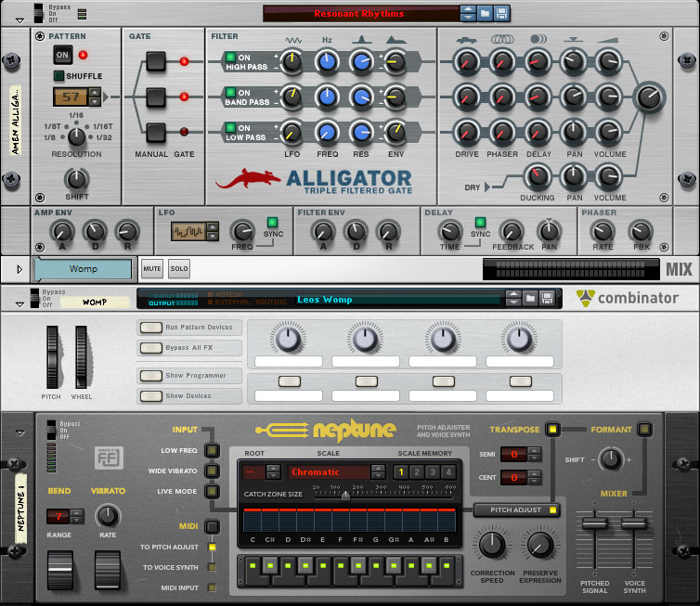Click LFO waveform display
Image resolution: width=700 pixels, height=606 pixels.
(x=188, y=231)
